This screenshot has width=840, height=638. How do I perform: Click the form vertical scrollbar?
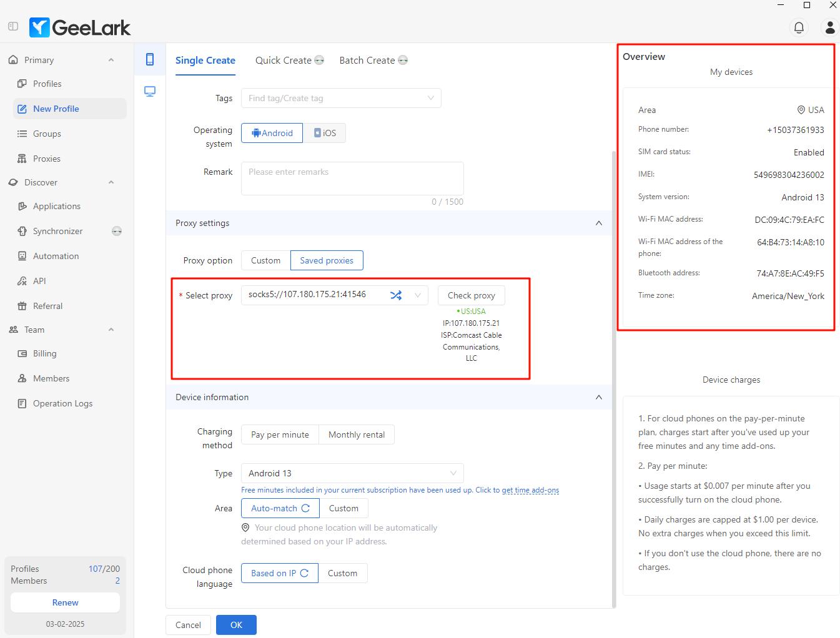tap(614, 379)
